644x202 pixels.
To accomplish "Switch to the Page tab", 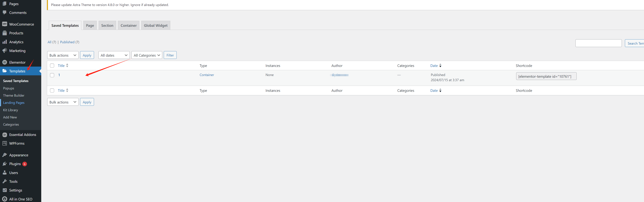I will (90, 25).
